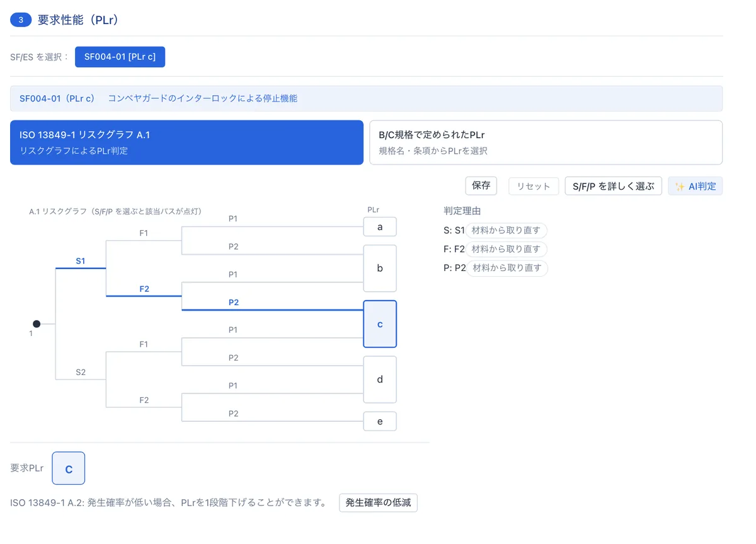Run the AI判定 sparkle button
Viewport: 756px width, 544px height.
point(696,186)
